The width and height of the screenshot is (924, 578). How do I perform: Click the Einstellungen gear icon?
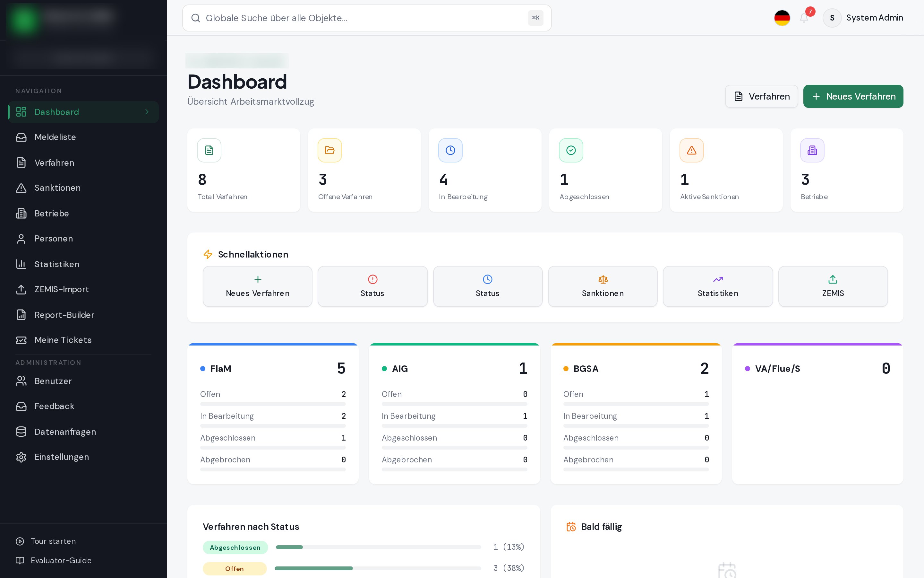point(21,457)
